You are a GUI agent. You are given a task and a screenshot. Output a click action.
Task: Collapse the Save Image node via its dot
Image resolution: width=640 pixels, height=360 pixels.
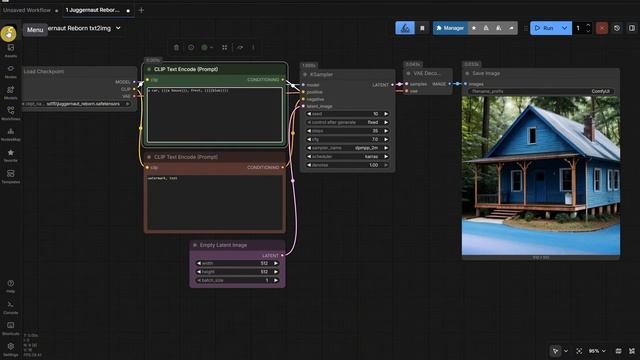pyautogui.click(x=467, y=73)
